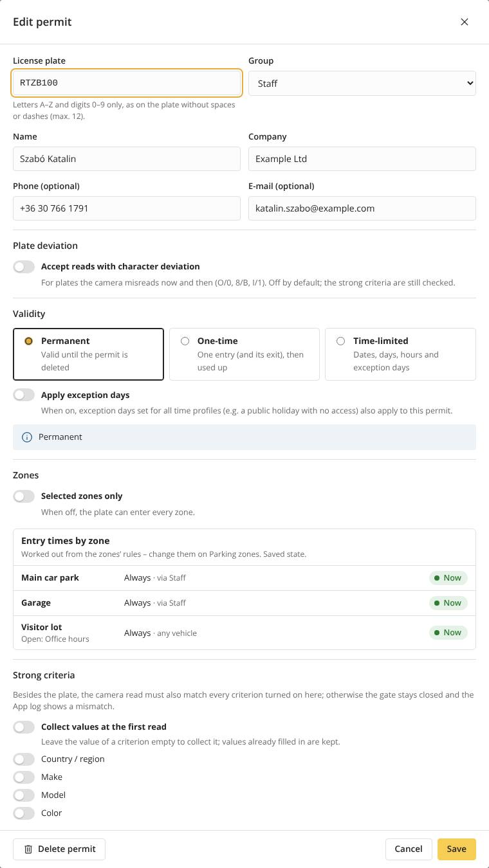Click the Visitor lot zone name
Viewport: 489px width, 868px height.
[42, 627]
